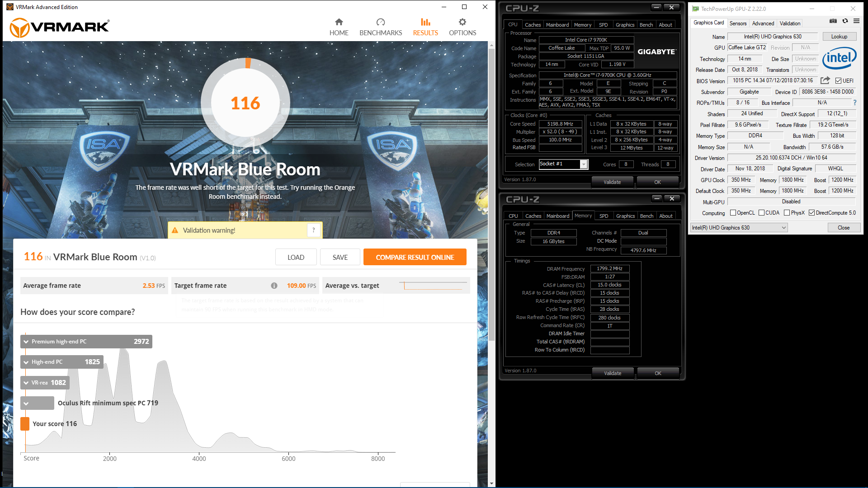
Task: Open the GPU-Z hamburger menu
Action: [x=856, y=21]
